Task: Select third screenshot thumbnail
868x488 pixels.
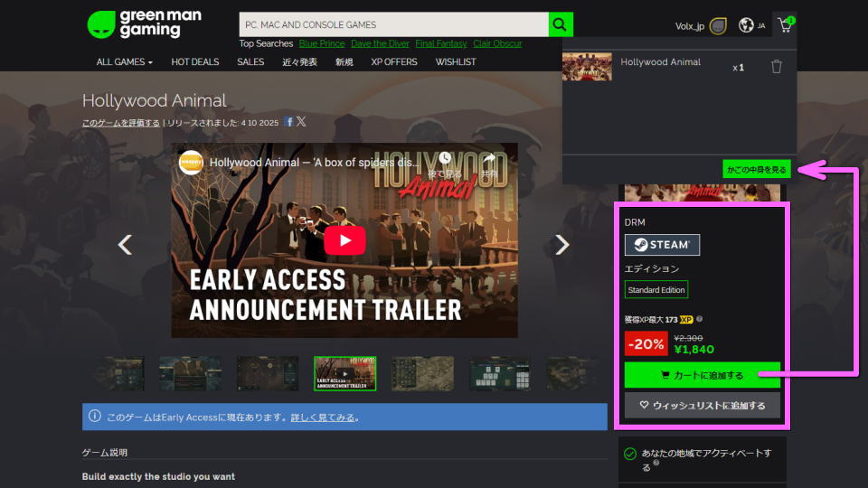Action: 268,373
